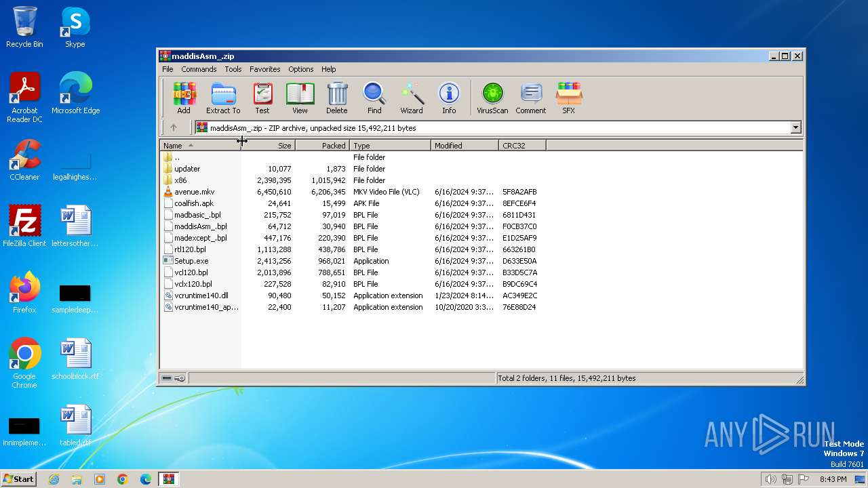868x488 pixels.
Task: Launch the Wizard tool
Action: coord(412,98)
